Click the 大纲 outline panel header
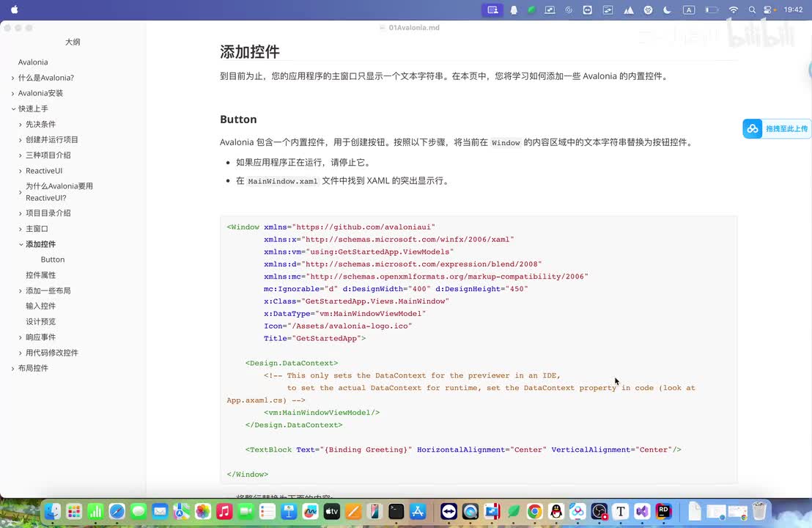Viewport: 812px width, 528px height. (73, 42)
